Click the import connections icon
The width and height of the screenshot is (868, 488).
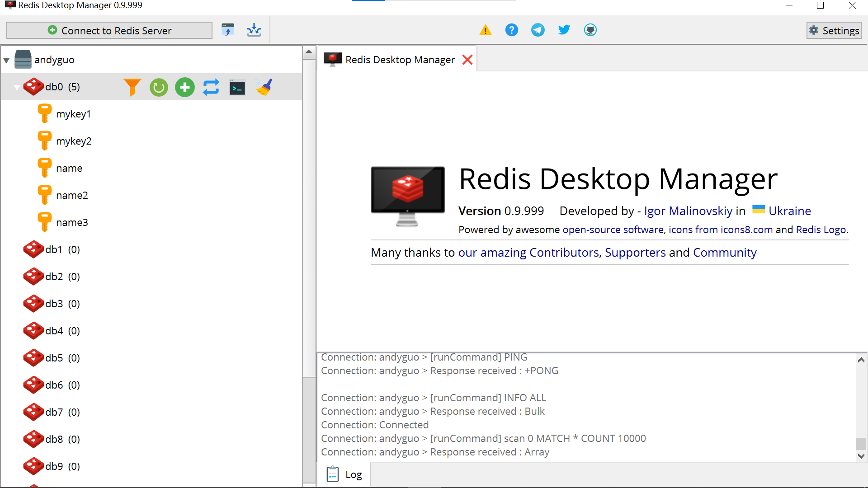point(228,30)
